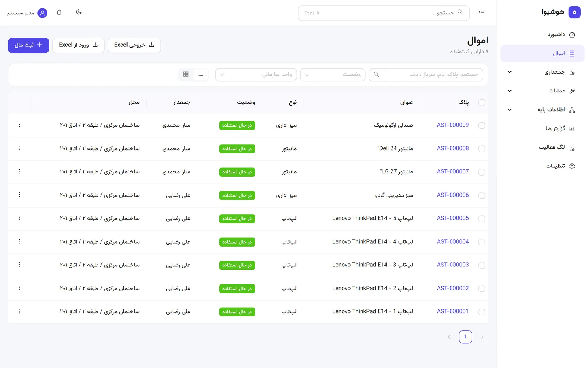Click the system admin user avatar
The width and height of the screenshot is (588, 368).
43,13
